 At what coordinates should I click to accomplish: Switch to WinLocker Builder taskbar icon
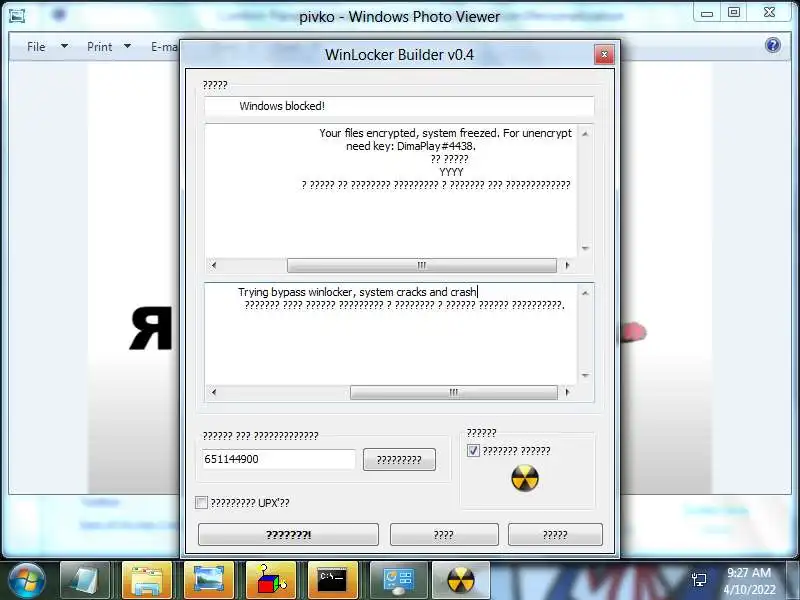pos(461,581)
